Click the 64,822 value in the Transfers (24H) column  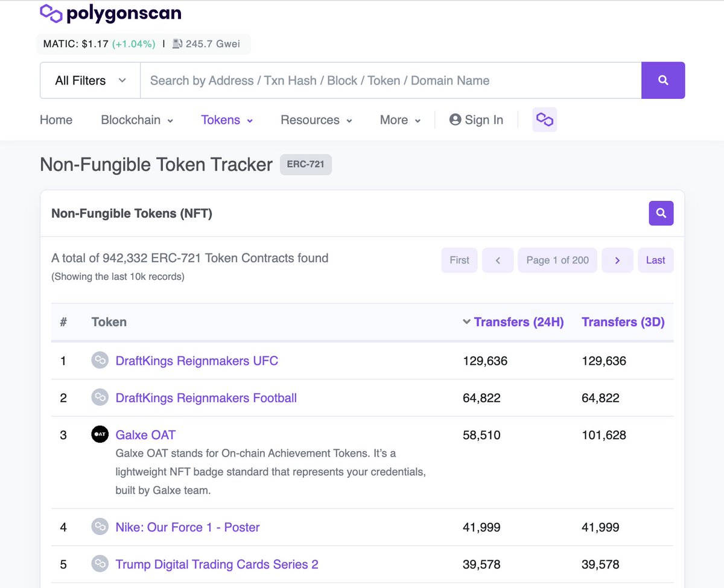[x=481, y=398]
